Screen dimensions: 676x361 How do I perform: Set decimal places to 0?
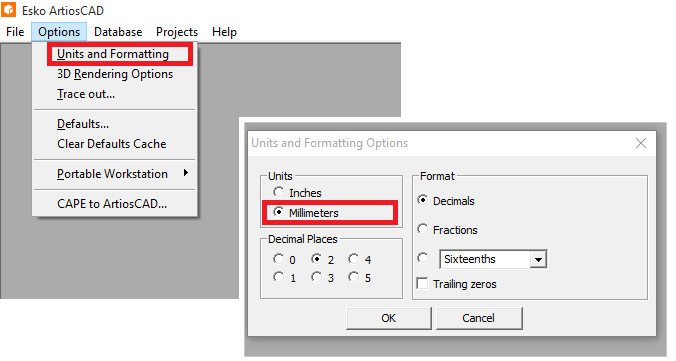tap(279, 259)
